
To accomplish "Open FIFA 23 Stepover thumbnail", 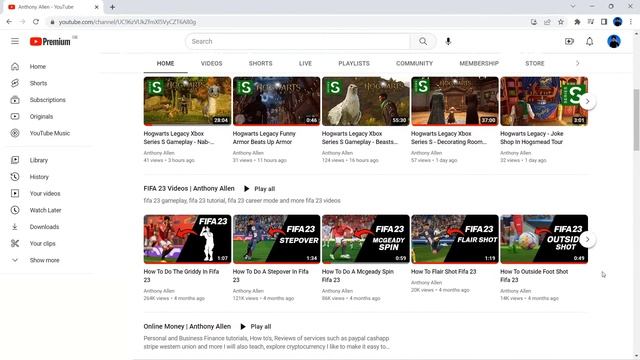I will click(x=276, y=239).
